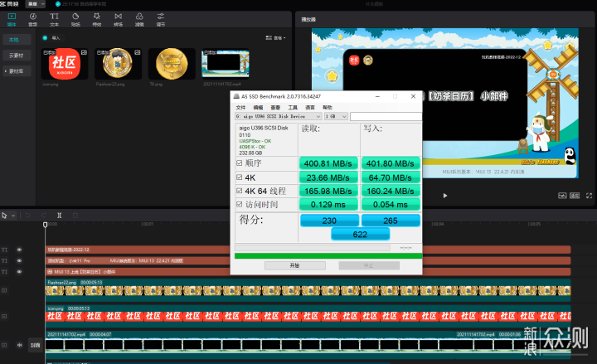Viewport: 597px width, 364px height.
Task: Open Language (语言) menu in AS SSD Benchmark
Action: (310, 107)
